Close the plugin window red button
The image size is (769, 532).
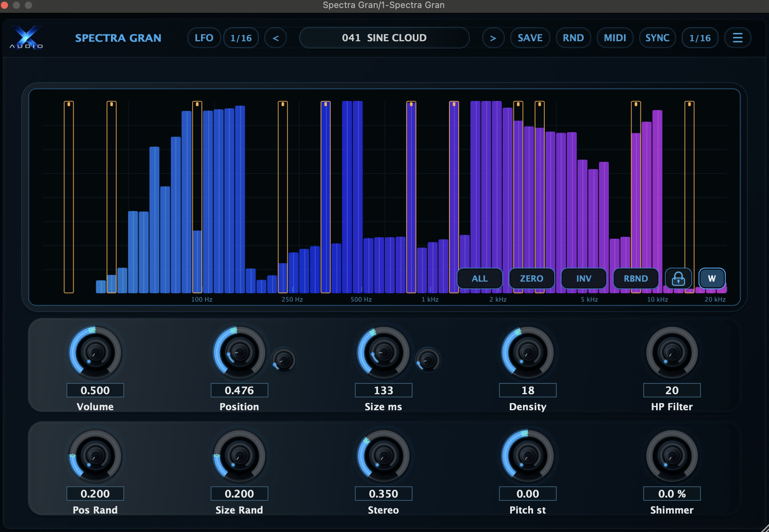[x=5, y=5]
